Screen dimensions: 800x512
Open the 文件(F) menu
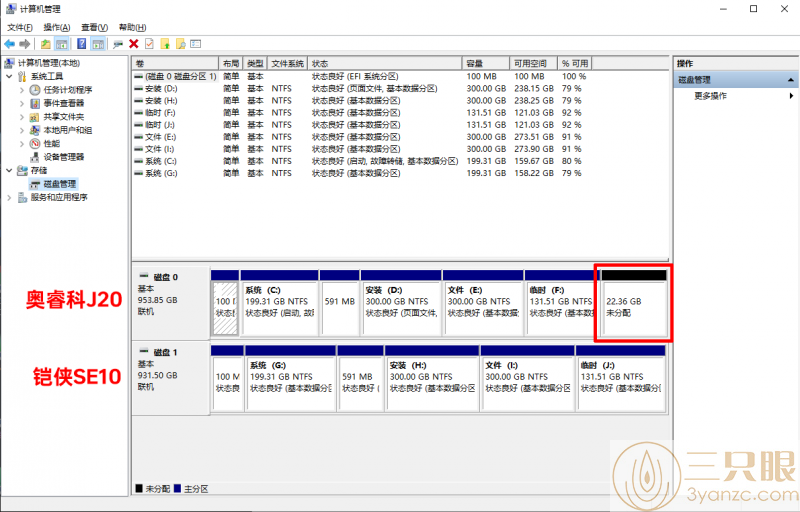(20, 28)
